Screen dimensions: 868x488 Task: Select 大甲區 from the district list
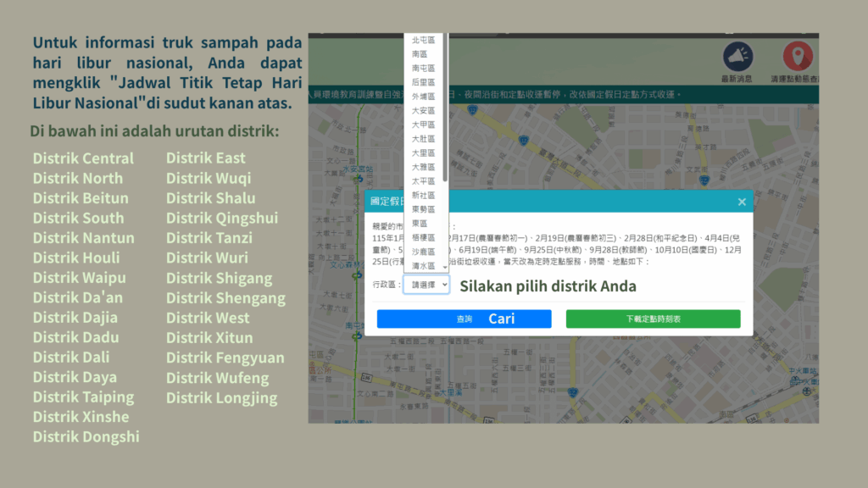click(424, 125)
